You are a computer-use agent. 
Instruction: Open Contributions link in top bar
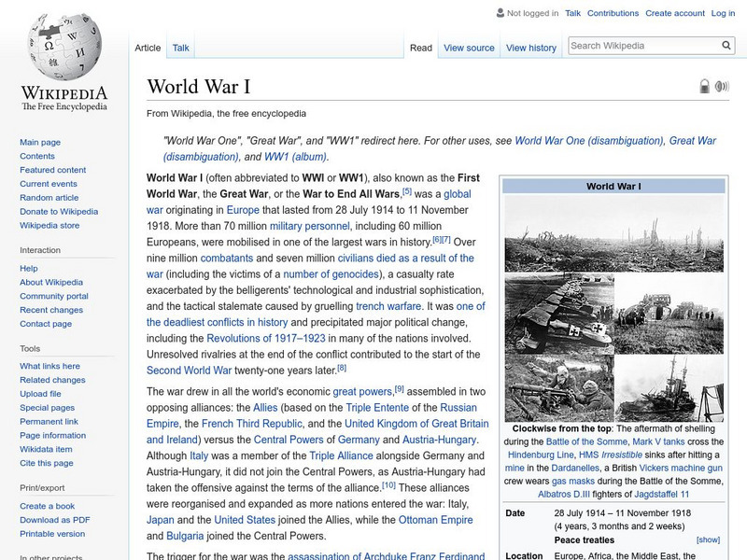pos(613,13)
